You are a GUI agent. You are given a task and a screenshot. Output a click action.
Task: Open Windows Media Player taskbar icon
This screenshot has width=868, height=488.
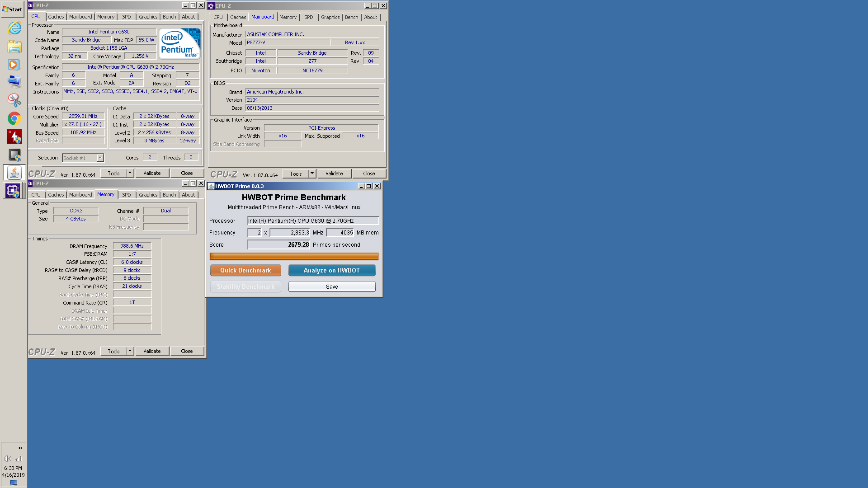coord(14,65)
